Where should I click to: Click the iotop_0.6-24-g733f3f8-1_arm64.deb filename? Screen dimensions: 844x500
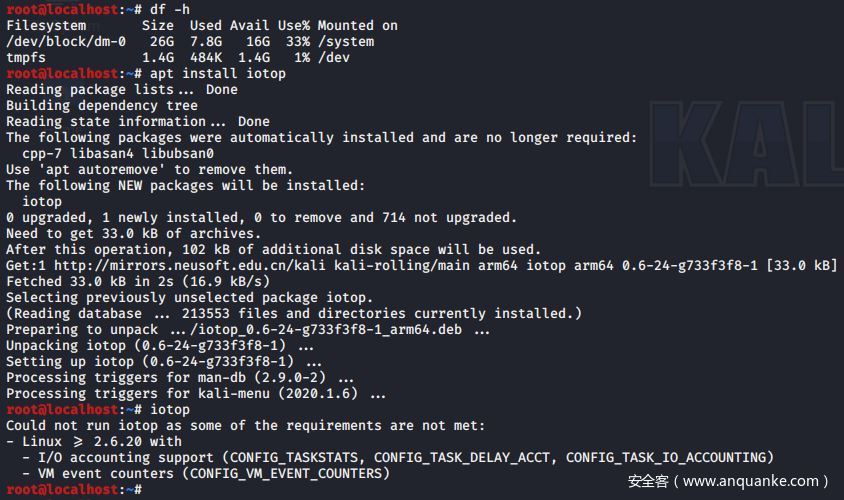(330, 329)
